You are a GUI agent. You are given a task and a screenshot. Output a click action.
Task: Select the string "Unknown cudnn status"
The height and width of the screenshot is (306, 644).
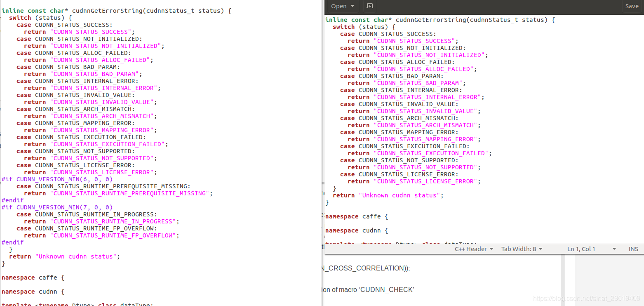click(401, 195)
